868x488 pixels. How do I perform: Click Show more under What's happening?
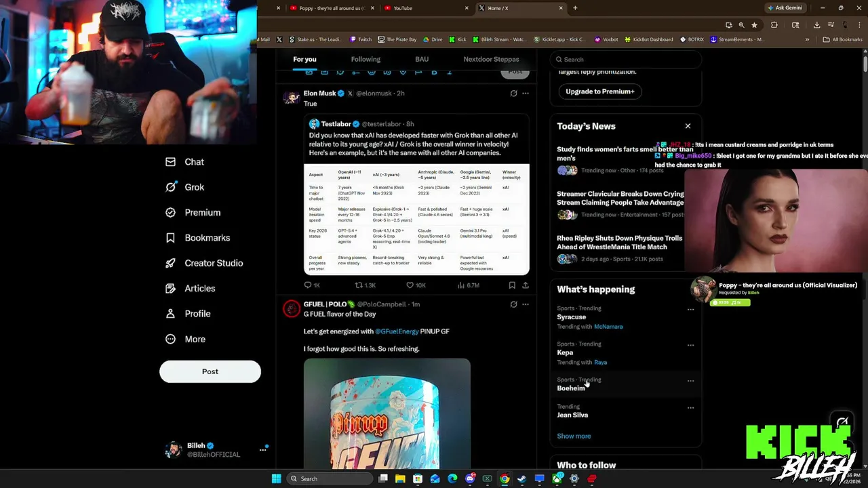tap(574, 436)
